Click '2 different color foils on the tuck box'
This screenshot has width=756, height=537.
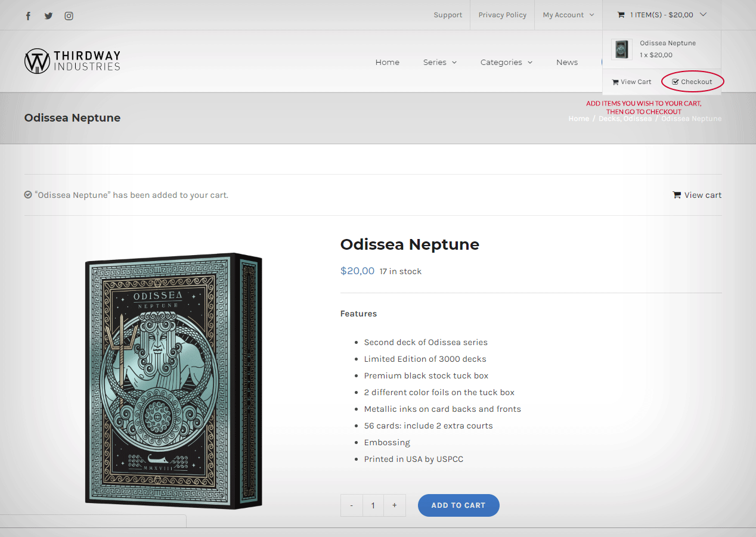[439, 392]
